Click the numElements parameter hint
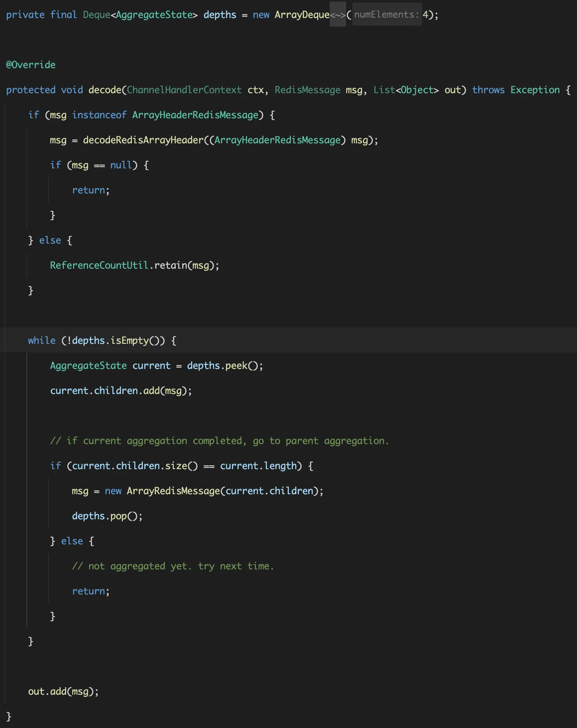 387,15
